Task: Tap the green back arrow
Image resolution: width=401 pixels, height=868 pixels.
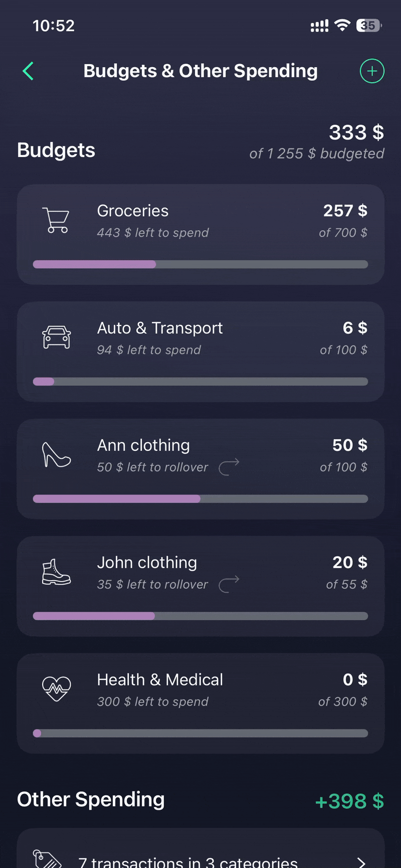Action: point(28,71)
